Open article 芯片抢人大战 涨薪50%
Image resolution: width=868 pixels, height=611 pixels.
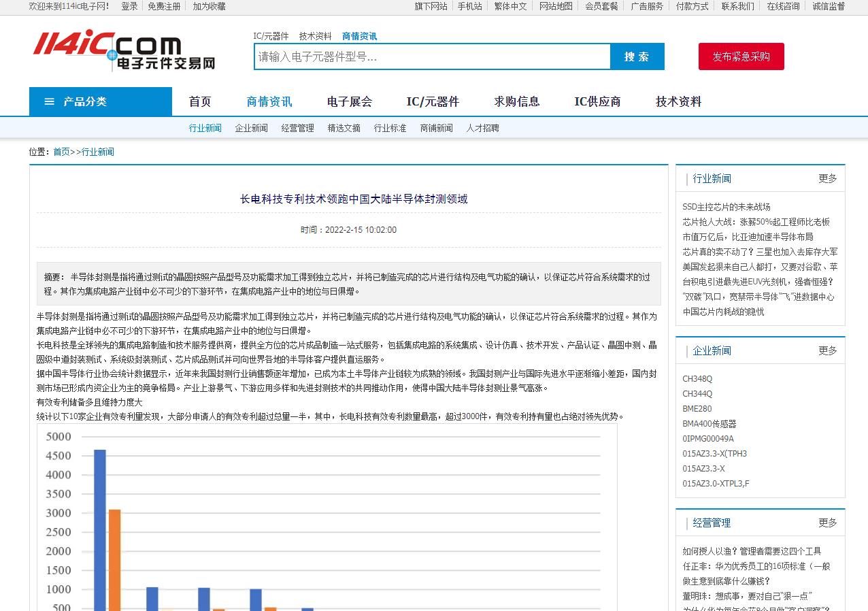756,222
